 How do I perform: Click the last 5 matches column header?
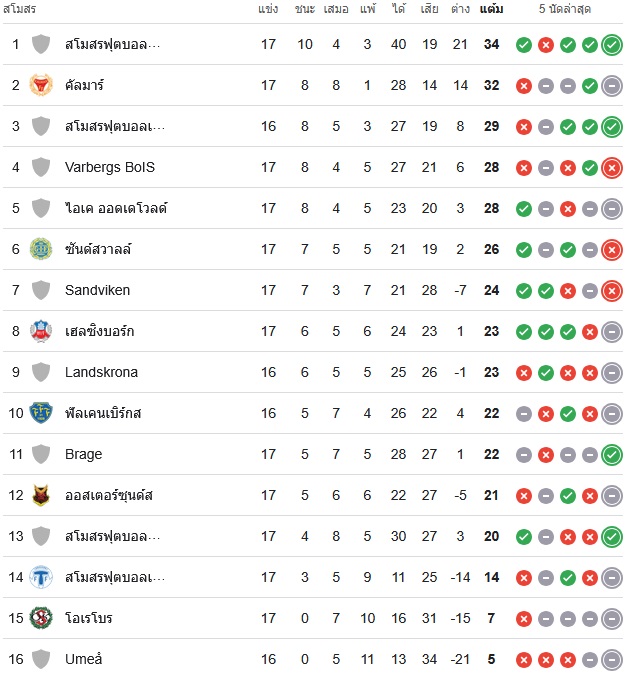(565, 9)
